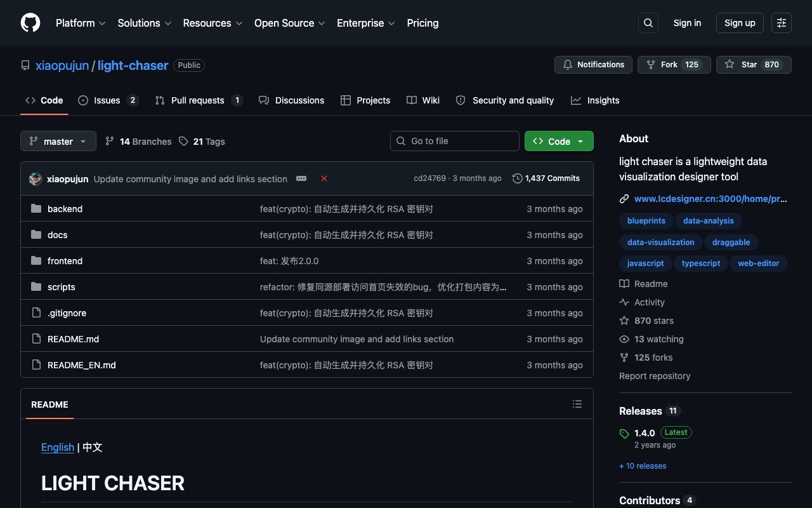Open the search magnifier in header

(x=648, y=23)
